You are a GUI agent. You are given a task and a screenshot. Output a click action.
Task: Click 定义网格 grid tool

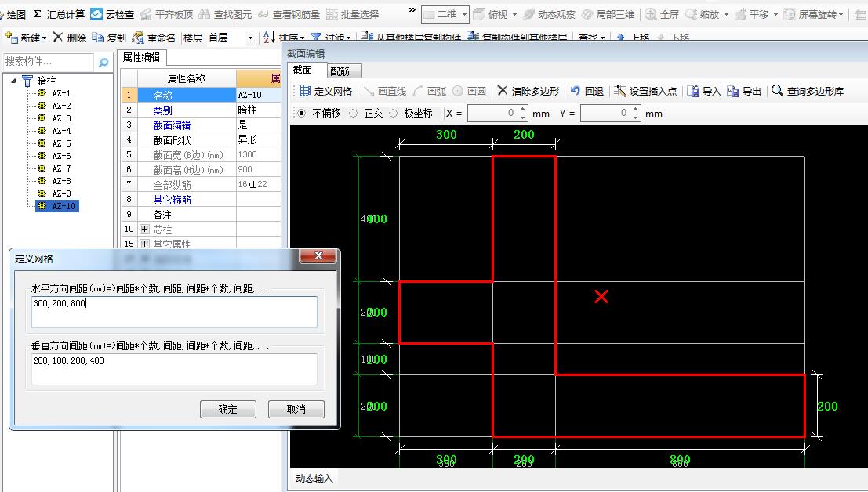325,91
